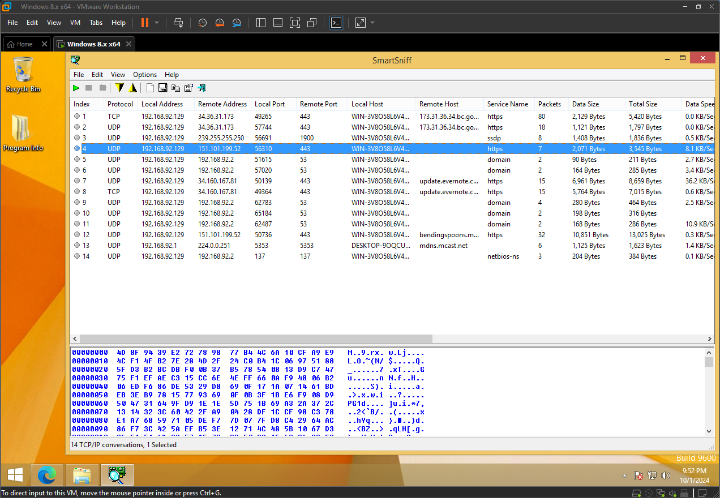Click hex pane vertical scrollbar up arrow

coord(709,353)
